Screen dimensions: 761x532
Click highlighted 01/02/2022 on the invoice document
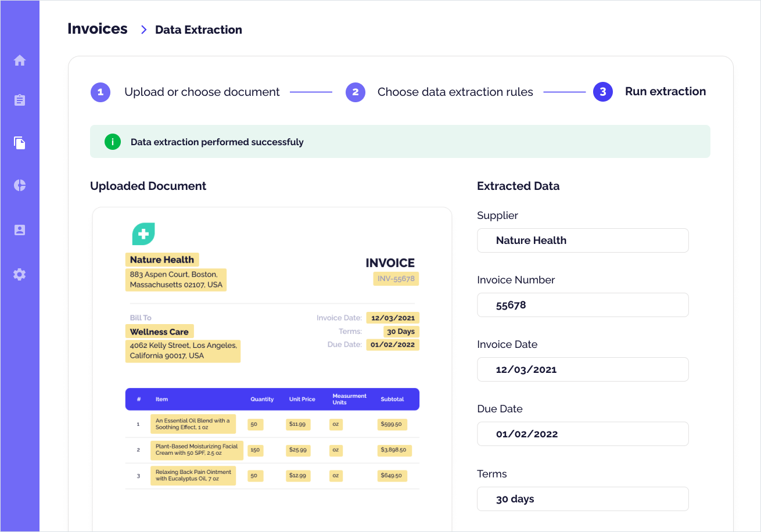point(393,344)
